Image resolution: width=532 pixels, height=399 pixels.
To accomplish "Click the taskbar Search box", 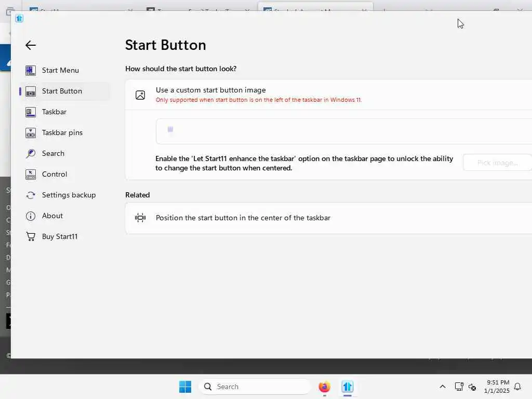I will coord(255,387).
